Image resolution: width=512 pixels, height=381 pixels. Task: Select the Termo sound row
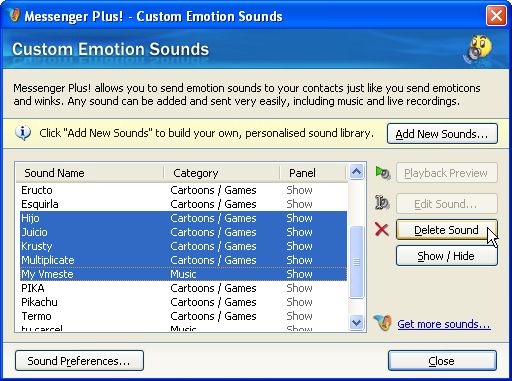point(183,316)
